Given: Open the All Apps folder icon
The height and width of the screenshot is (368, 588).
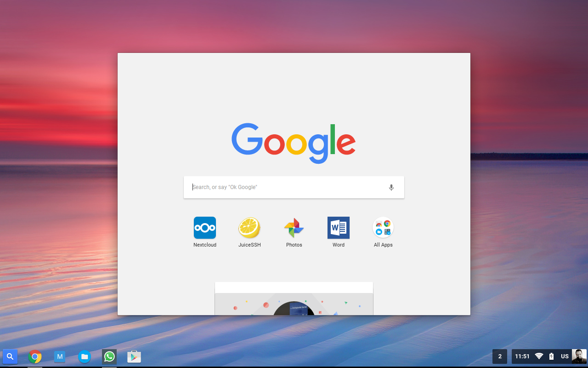Looking at the screenshot, I should (x=383, y=228).
